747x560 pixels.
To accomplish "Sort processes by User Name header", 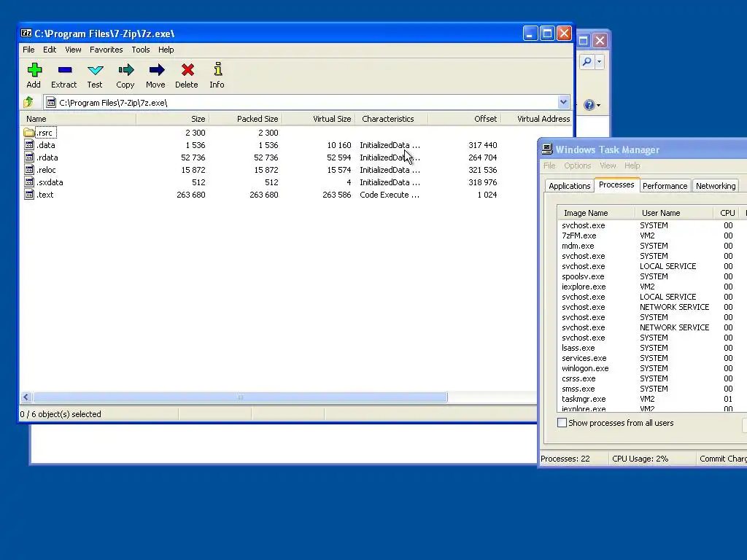I will click(x=673, y=213).
